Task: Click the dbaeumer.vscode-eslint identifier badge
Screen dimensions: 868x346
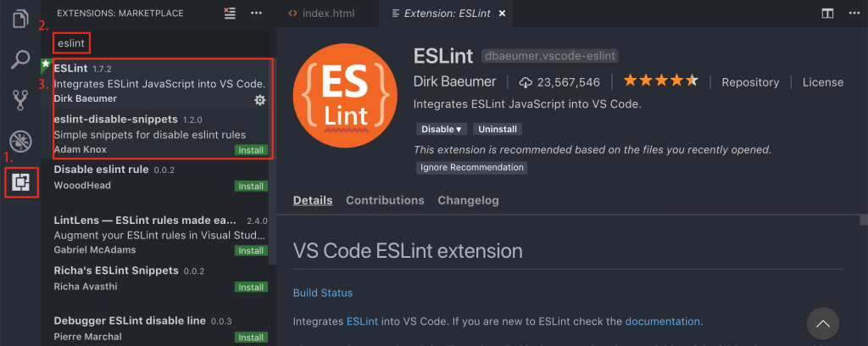Action: [x=549, y=56]
